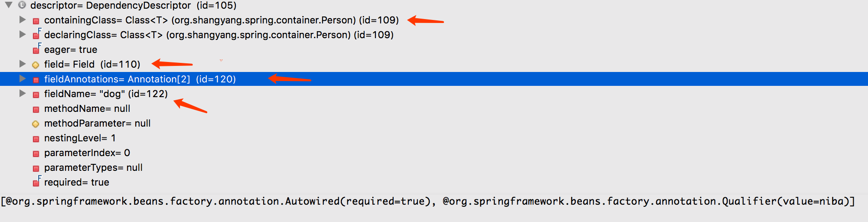Click the clock icon beside descriptor

point(22,5)
